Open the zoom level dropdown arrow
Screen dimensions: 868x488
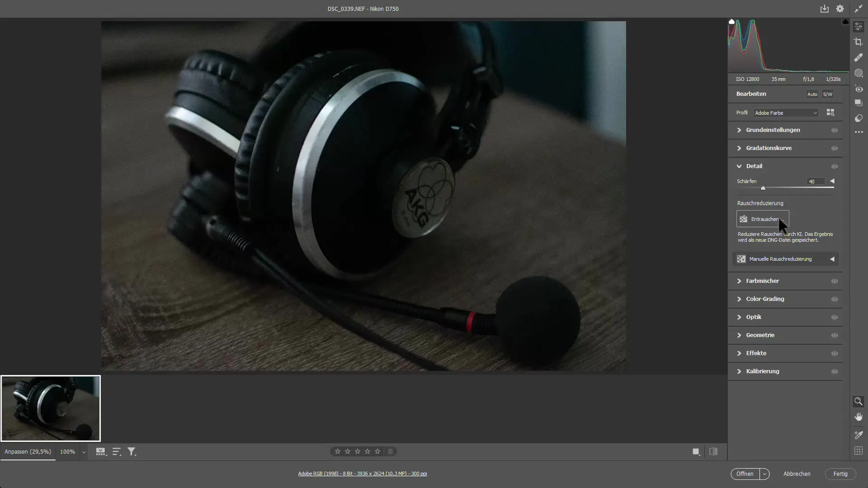[84, 452]
